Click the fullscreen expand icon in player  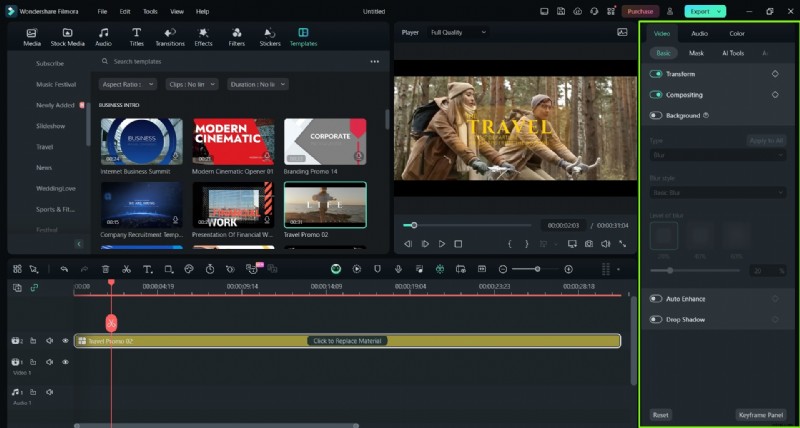(622, 244)
